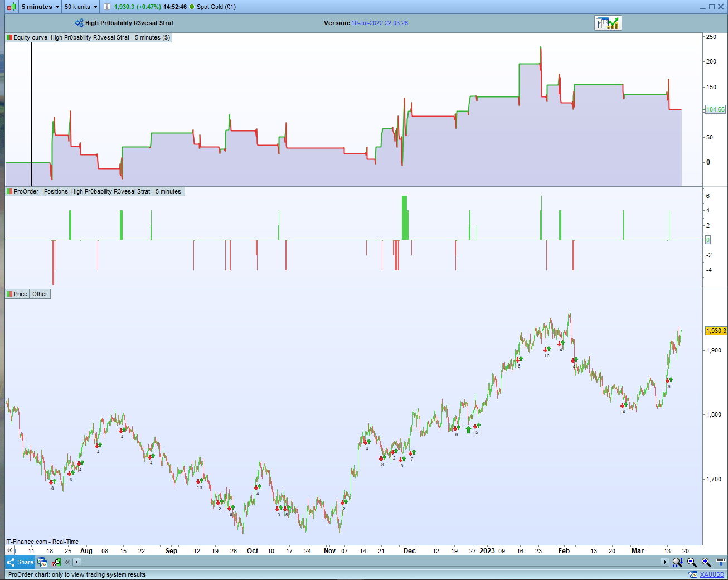This screenshot has height=580, width=728.
Task: Switch to the Price tab
Action: 17,294
